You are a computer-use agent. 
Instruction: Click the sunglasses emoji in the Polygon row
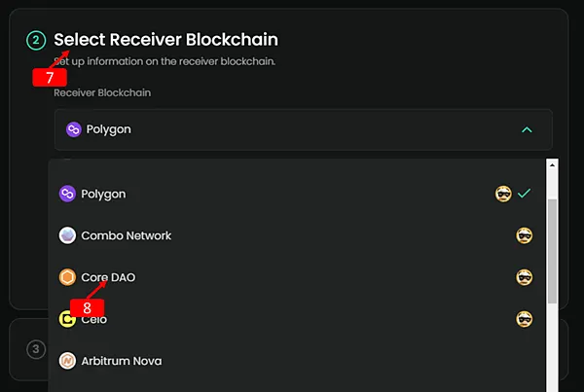click(x=503, y=194)
